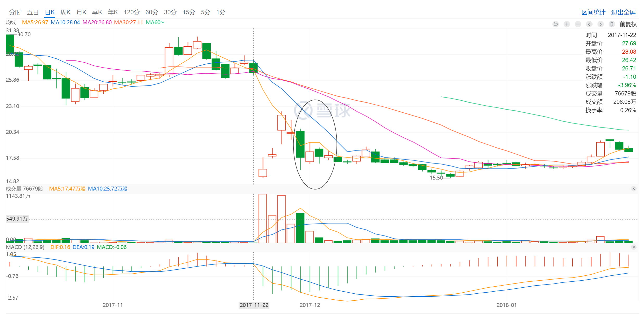Click the reset chart view icon
The height and width of the screenshot is (314, 644).
(555, 24)
